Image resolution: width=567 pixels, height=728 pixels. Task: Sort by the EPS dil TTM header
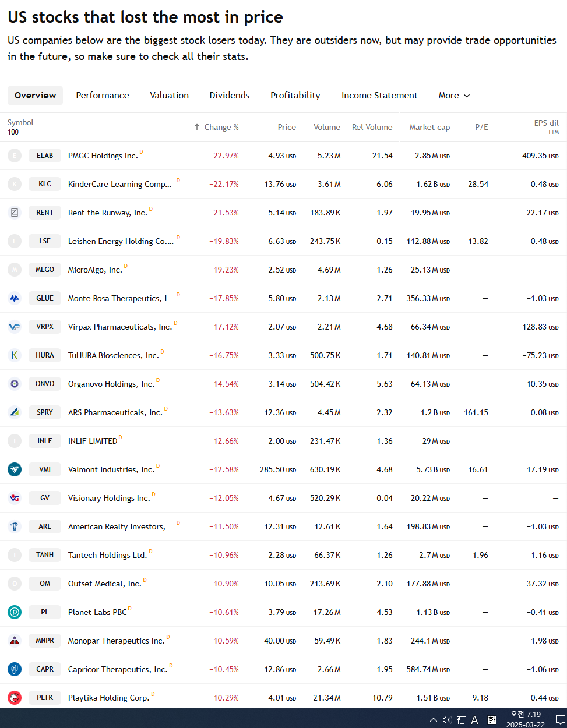(546, 127)
